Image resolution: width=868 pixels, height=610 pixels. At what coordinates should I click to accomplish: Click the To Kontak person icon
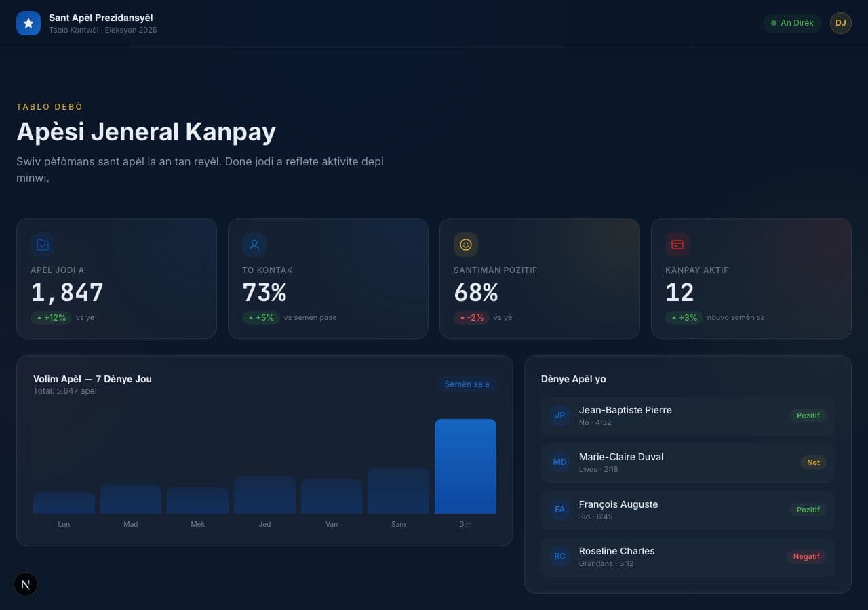tap(254, 245)
